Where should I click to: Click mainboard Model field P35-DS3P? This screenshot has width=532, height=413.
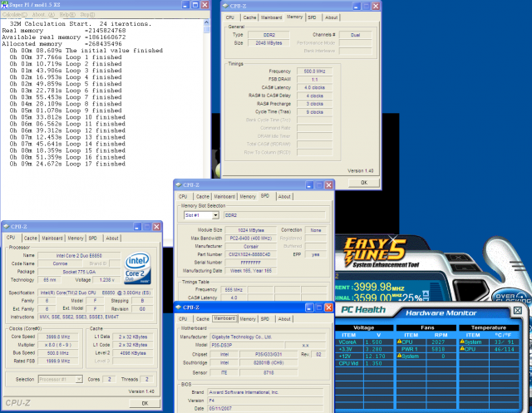247,345
